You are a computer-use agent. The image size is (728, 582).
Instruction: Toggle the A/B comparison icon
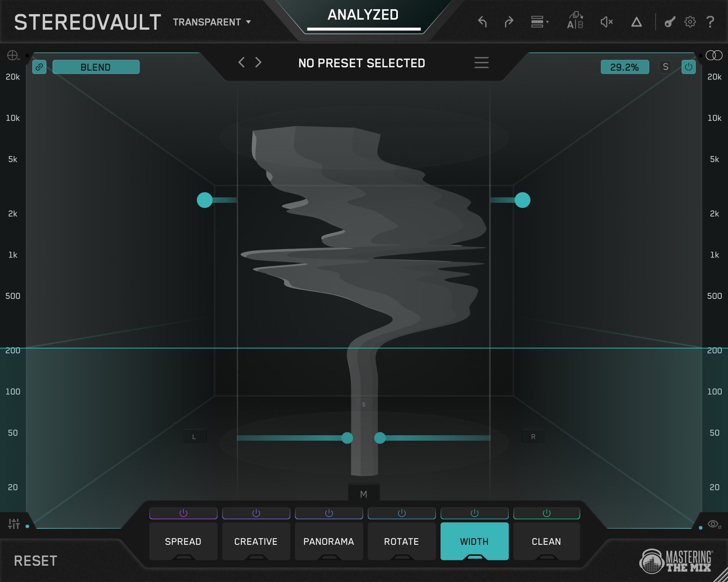(x=575, y=20)
